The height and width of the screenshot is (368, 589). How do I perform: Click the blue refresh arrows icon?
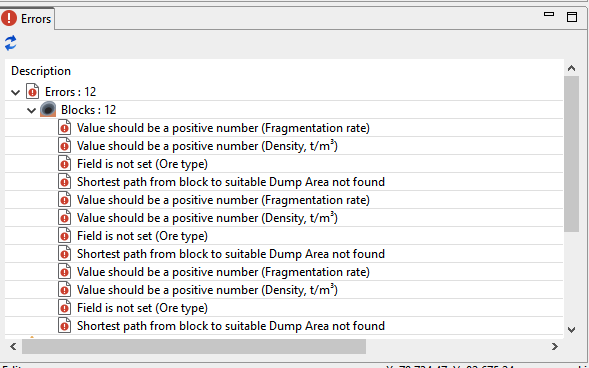(x=11, y=43)
